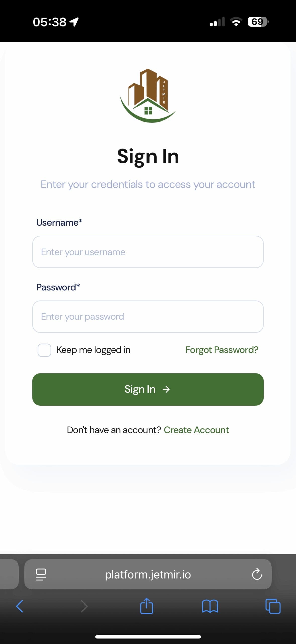Go forward to next page

pyautogui.click(x=84, y=606)
